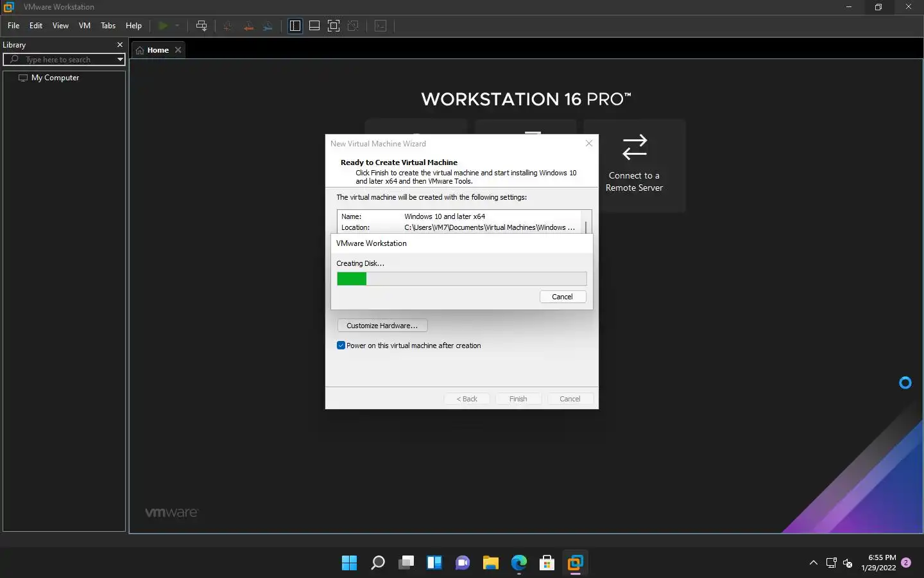Click the Manage Snapshots toolbar icon
The height and width of the screenshot is (578, 924).
[x=268, y=26]
